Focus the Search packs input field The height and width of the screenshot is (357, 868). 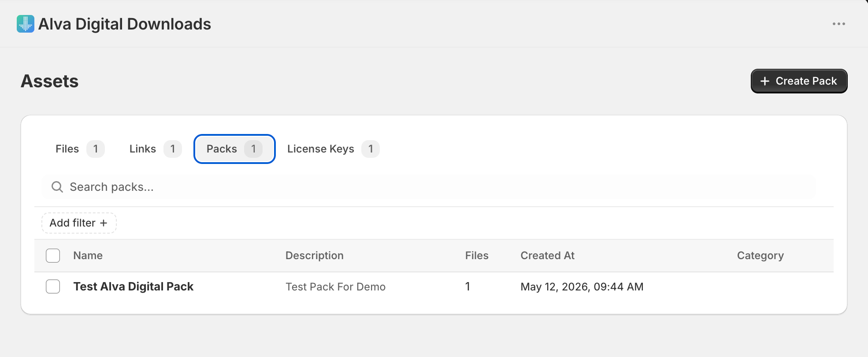click(x=428, y=187)
